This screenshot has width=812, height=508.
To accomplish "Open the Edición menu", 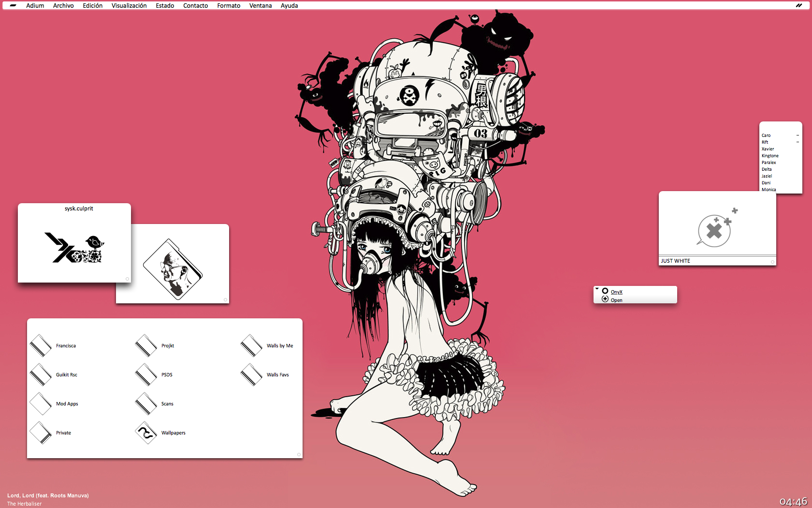I will coord(93,5).
